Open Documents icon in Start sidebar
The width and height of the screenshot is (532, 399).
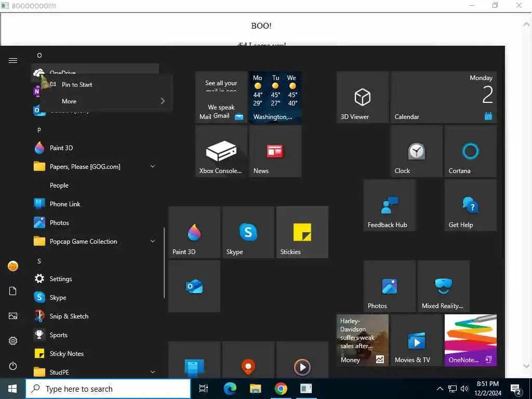coord(13,291)
